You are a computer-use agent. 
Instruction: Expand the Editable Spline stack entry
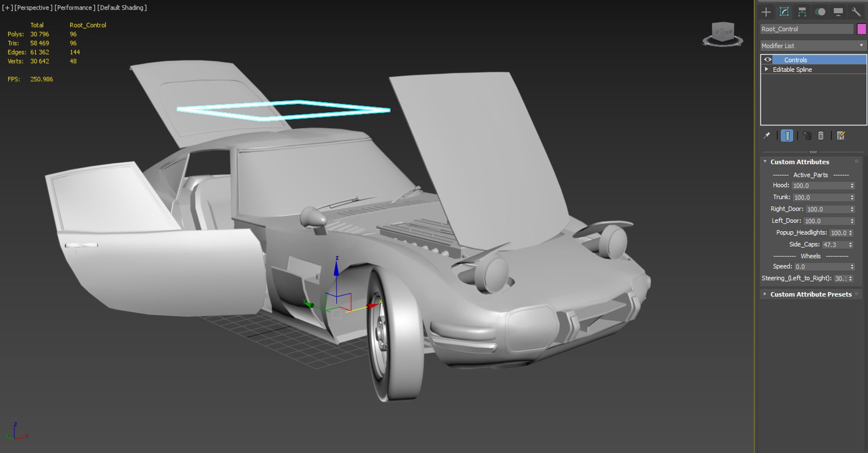[x=766, y=70]
